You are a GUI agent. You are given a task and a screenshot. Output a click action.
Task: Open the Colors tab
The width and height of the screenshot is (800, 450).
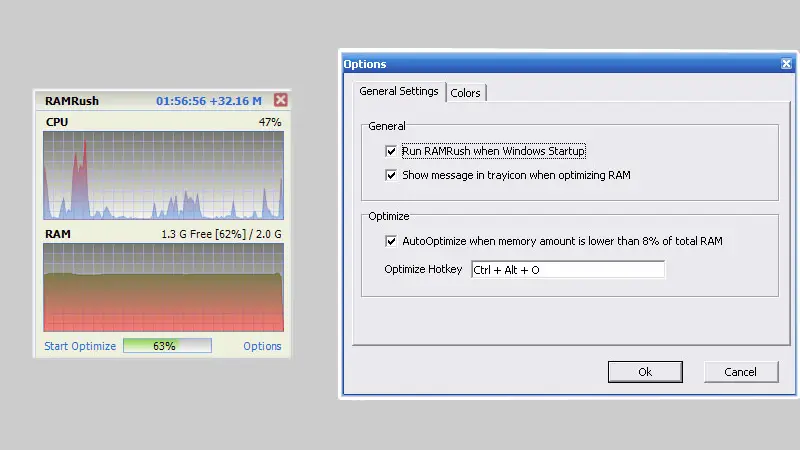pos(465,93)
